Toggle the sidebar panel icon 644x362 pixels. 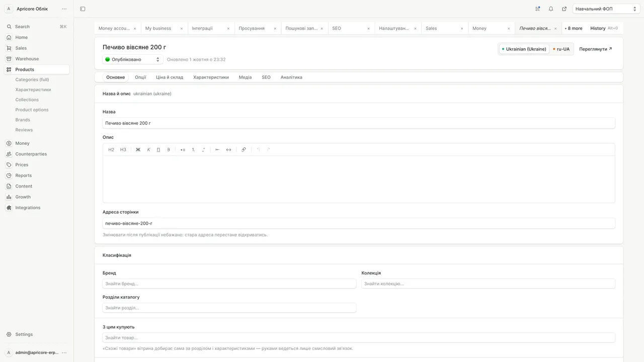83,9
